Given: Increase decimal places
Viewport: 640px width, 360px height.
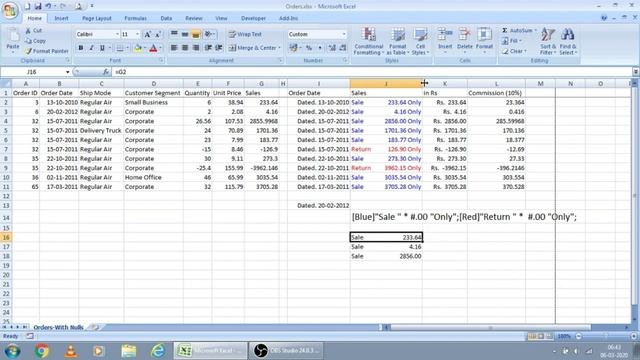Looking at the screenshot, I should click(x=332, y=48).
